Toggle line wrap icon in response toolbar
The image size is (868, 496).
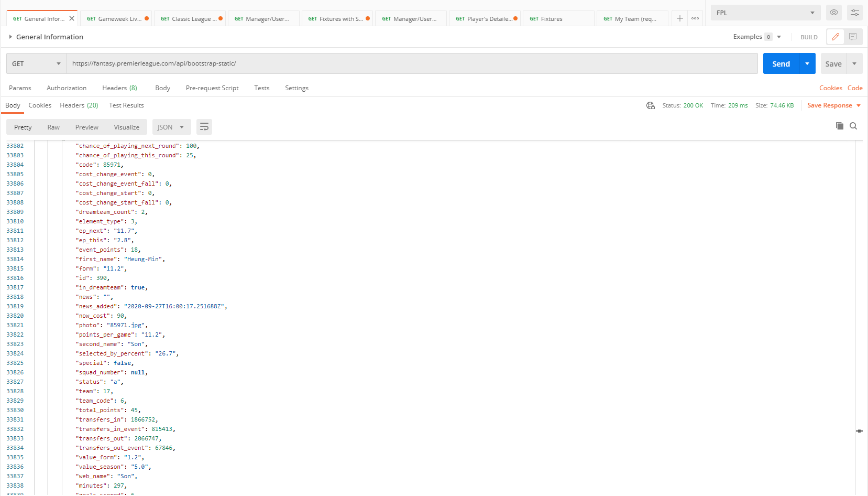tap(204, 127)
